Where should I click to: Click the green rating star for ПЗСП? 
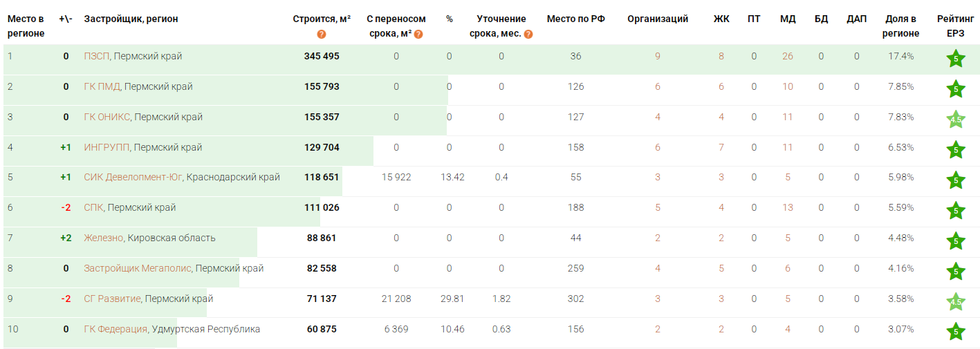click(955, 59)
